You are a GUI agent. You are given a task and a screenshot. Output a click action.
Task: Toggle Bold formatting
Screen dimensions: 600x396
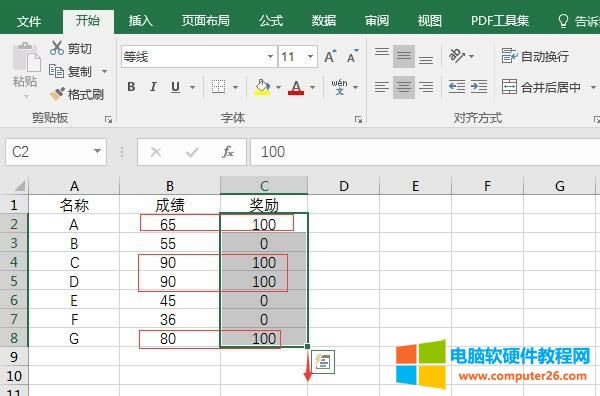coord(131,87)
